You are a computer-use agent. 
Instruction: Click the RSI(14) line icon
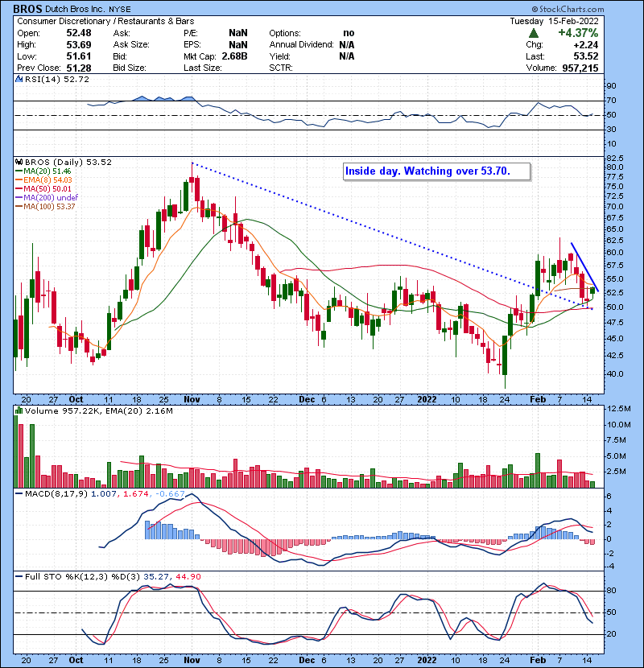19,79
